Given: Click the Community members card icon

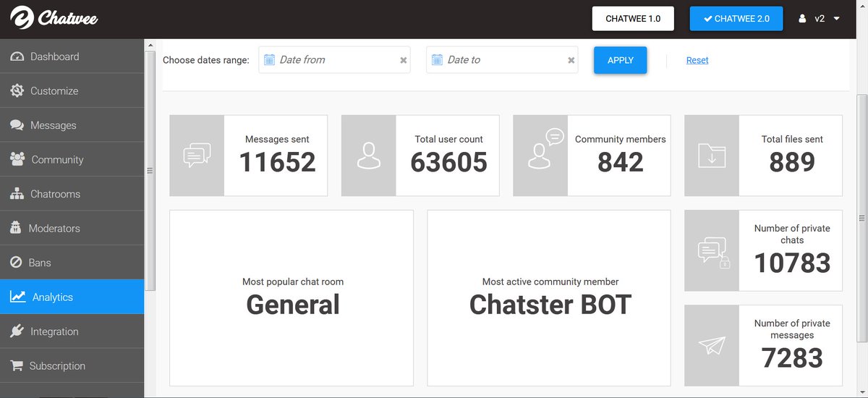Looking at the screenshot, I should tap(545, 148).
